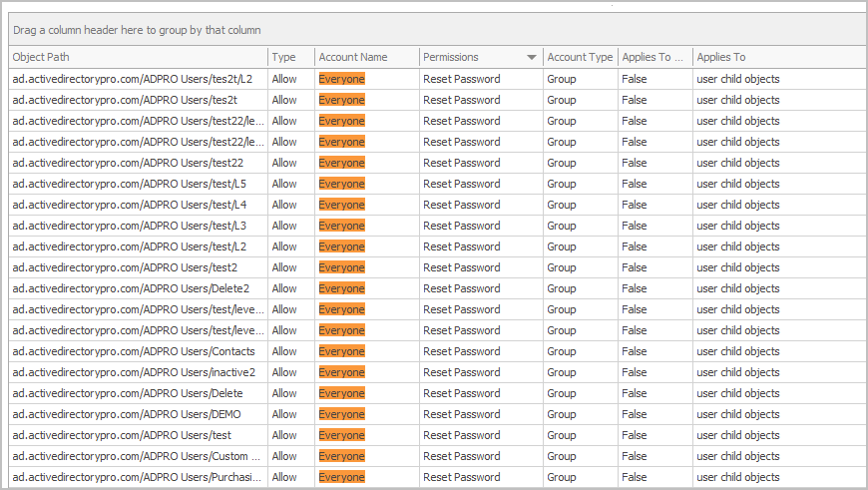Select the ADPRO Users/Contacts path
Viewport: 868px width, 490px height.
click(x=134, y=351)
